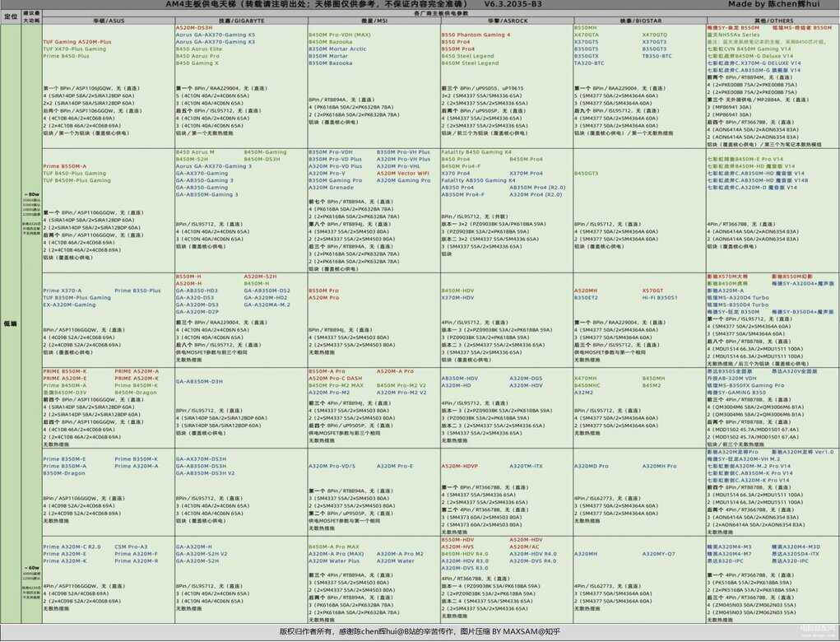The image size is (840, 642).
Task: Click B550 Phantom Gaming 4 entry
Action: (476, 35)
